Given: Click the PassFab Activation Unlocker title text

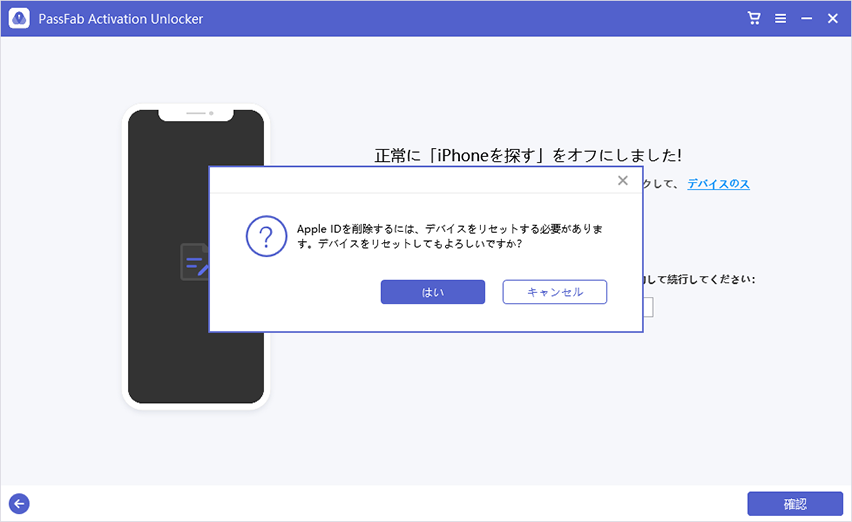Looking at the screenshot, I should point(121,19).
